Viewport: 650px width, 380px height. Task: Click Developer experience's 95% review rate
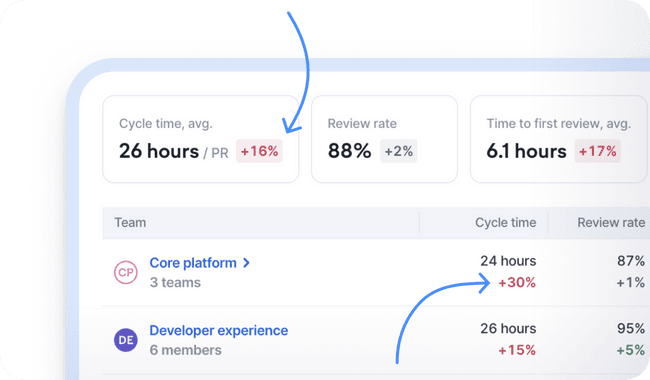click(631, 328)
